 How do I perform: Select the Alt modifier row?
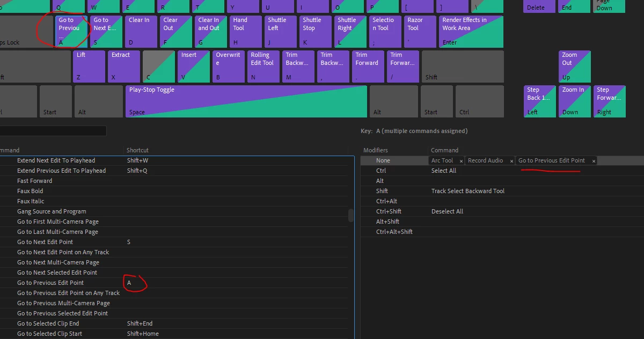pyautogui.click(x=502, y=181)
